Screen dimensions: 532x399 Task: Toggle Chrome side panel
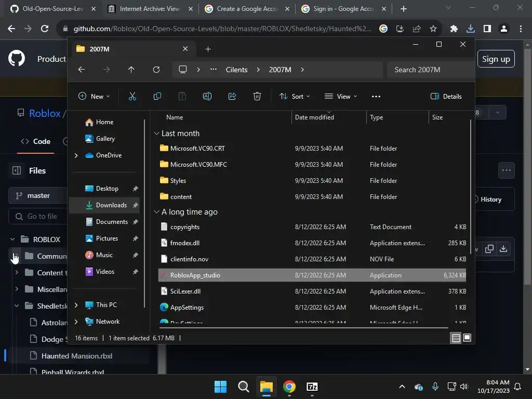487,29
